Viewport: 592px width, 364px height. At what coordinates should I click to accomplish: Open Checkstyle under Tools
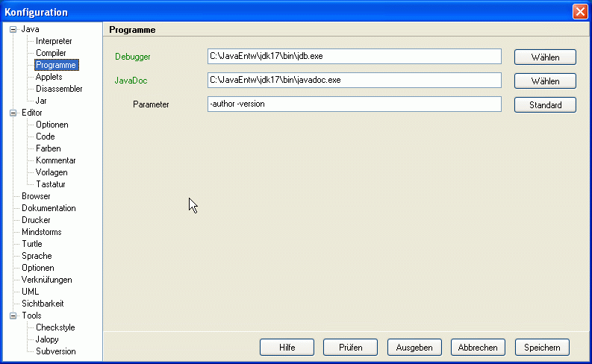(x=55, y=327)
